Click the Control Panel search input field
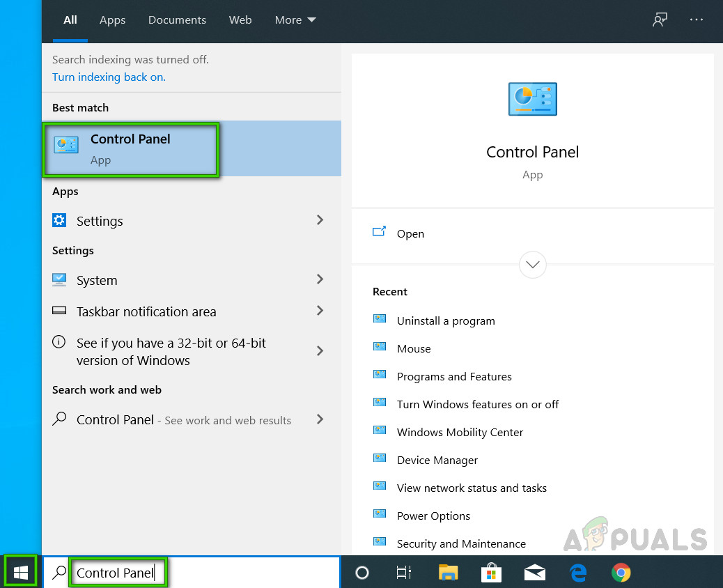 (192, 572)
